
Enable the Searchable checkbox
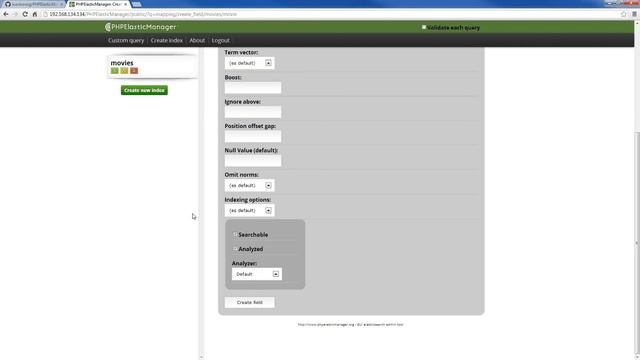pos(235,234)
